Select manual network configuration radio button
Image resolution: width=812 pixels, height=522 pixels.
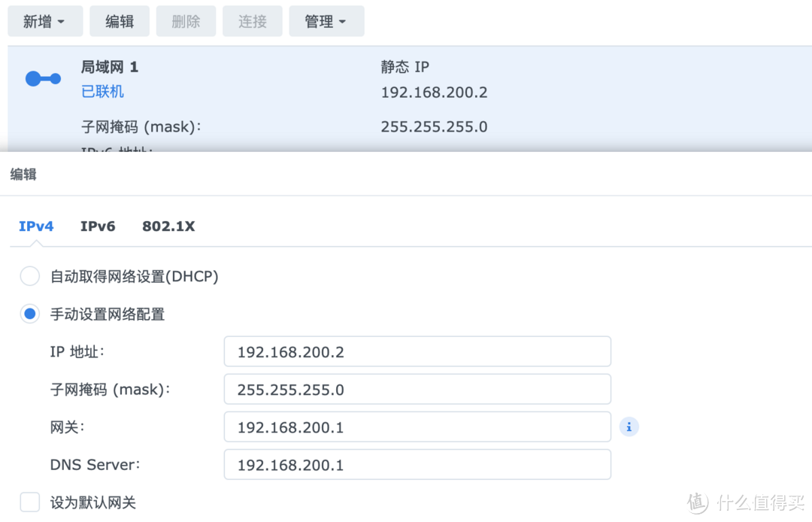(30, 314)
